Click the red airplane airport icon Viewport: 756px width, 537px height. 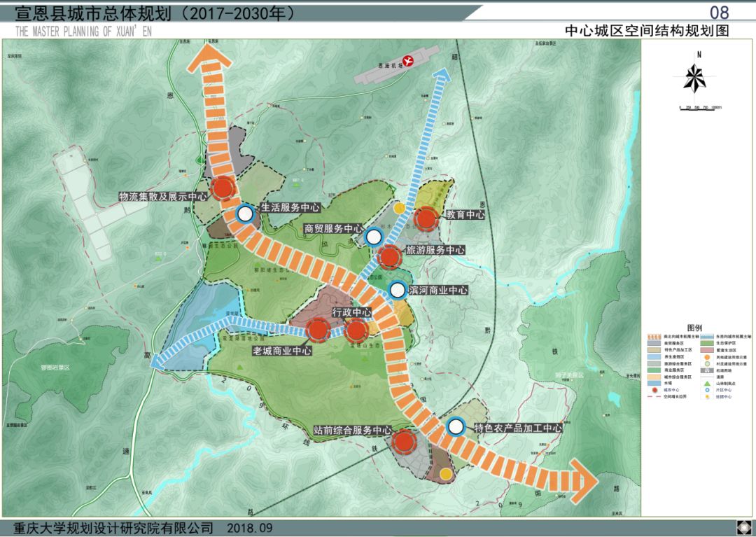pos(408,61)
